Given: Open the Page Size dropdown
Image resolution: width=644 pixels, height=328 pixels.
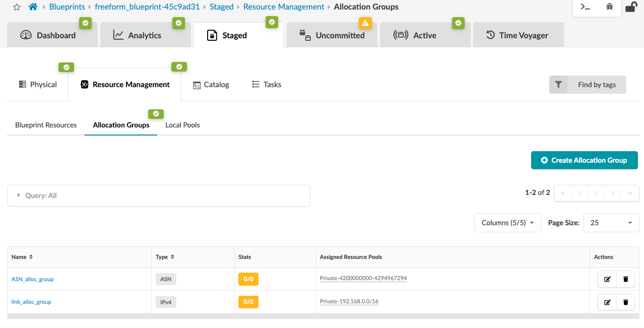Looking at the screenshot, I should (x=611, y=223).
